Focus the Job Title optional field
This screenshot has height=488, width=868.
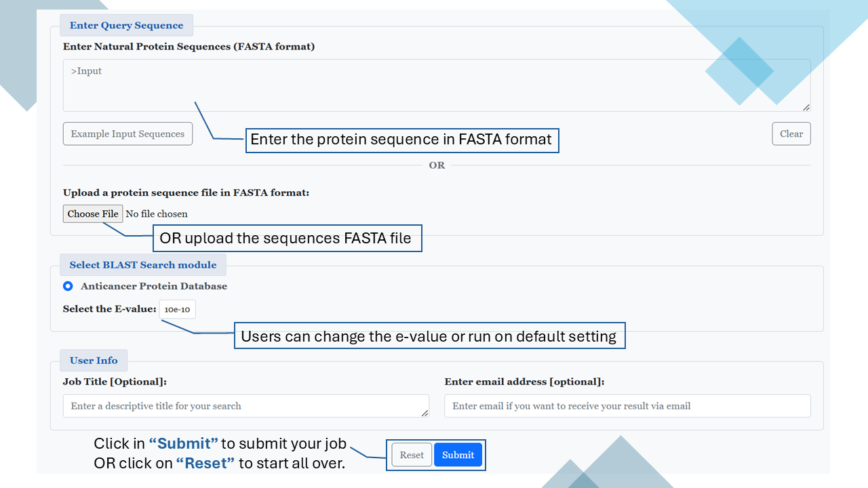(244, 406)
